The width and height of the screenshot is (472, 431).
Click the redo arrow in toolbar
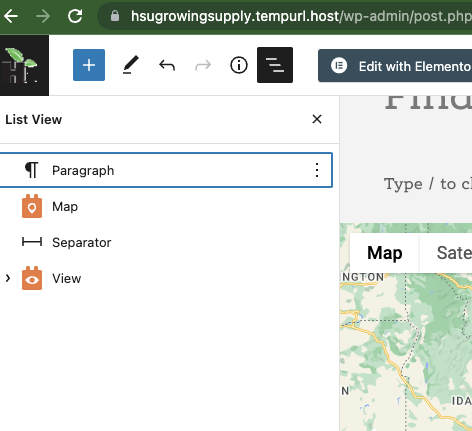click(x=203, y=65)
